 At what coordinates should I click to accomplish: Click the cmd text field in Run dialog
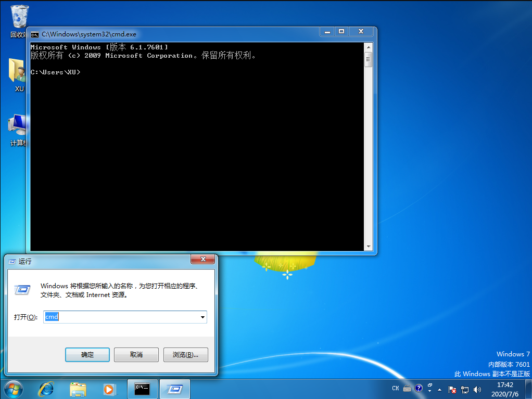coord(122,317)
